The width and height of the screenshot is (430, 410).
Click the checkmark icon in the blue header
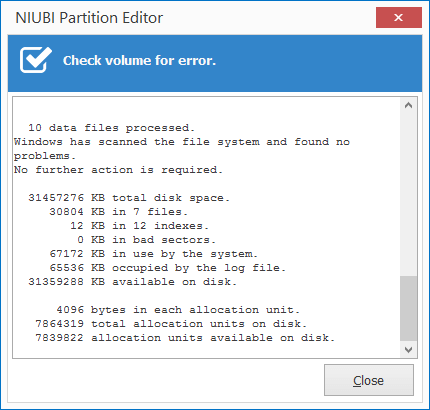click(x=36, y=60)
